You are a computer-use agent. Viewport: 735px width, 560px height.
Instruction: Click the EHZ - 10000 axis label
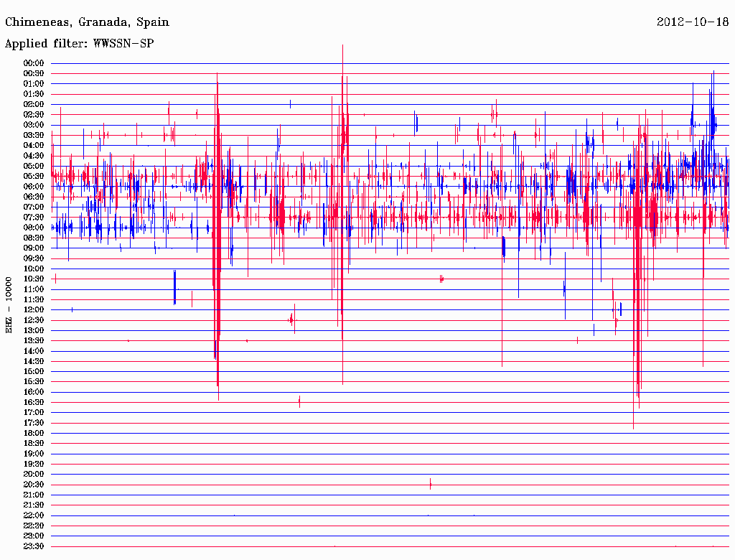point(9,305)
